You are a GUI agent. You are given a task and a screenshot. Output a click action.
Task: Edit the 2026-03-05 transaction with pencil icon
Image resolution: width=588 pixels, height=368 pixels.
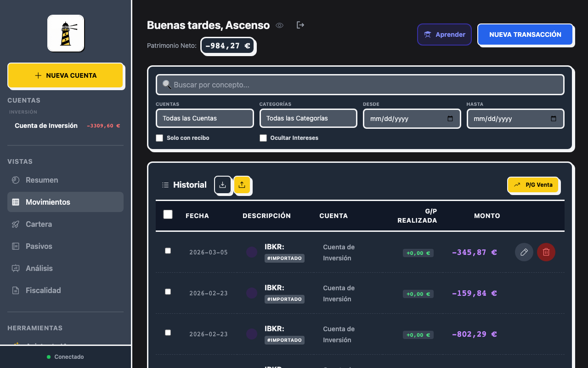coord(524,252)
